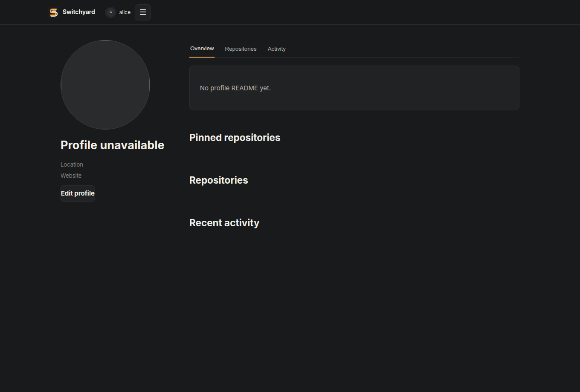This screenshot has width=580, height=392.
Task: Click "No profile README yet." text
Action: 235,88
